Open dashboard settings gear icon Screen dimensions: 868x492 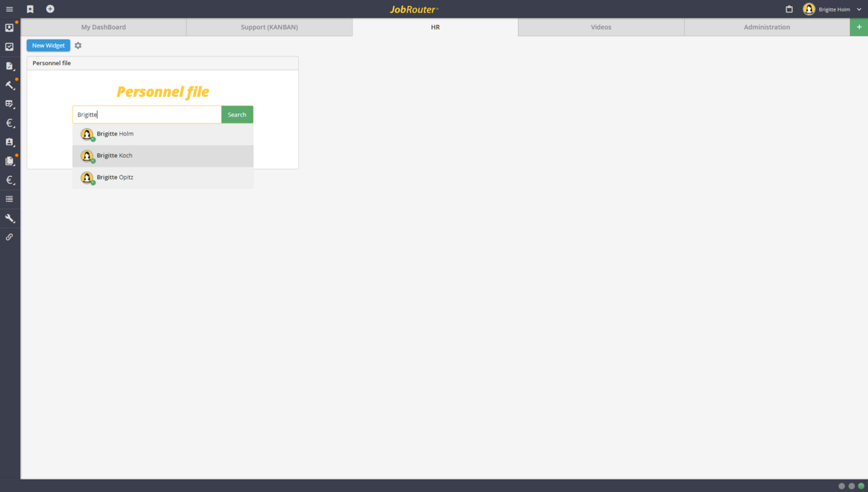78,45
